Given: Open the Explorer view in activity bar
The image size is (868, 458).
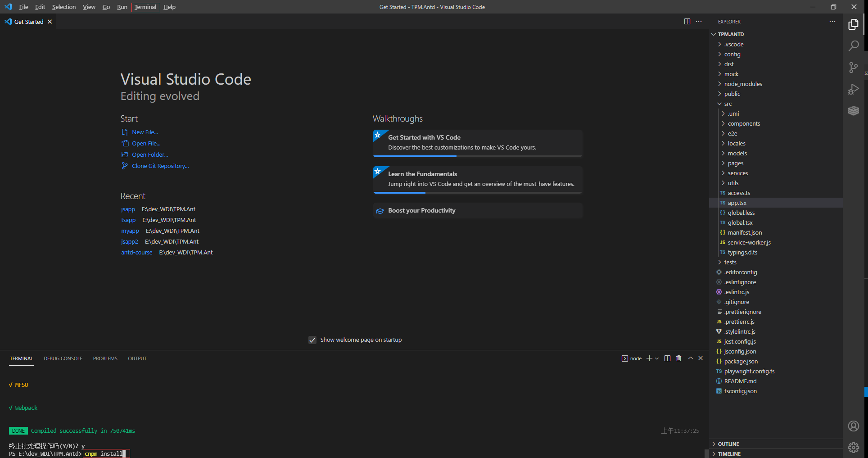Looking at the screenshot, I should pos(853,24).
